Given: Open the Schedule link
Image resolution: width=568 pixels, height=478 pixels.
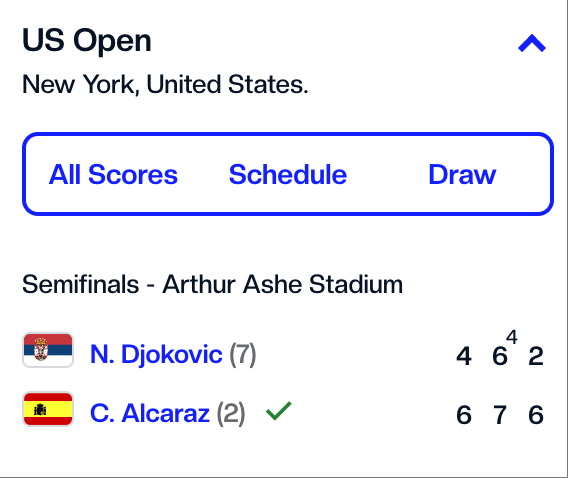Looking at the screenshot, I should tap(288, 175).
